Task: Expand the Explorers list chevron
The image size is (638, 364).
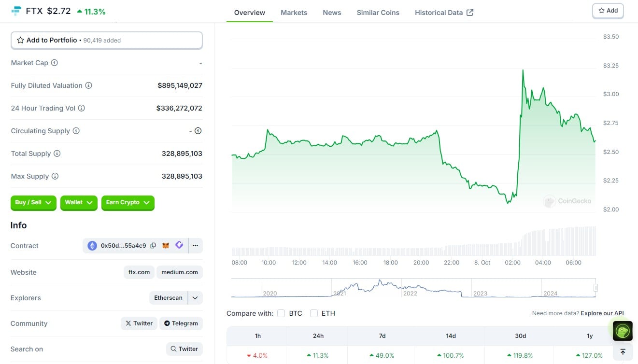Action: pos(195,298)
